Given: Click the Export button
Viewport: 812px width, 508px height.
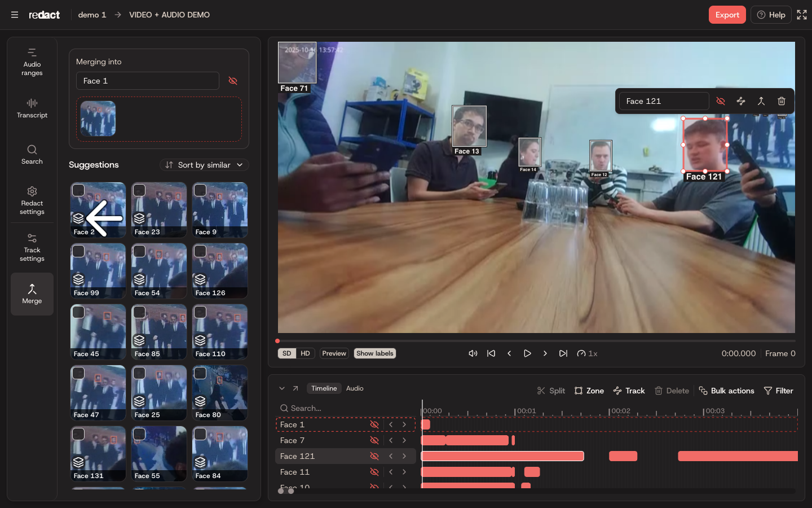Looking at the screenshot, I should pyautogui.click(x=727, y=15).
